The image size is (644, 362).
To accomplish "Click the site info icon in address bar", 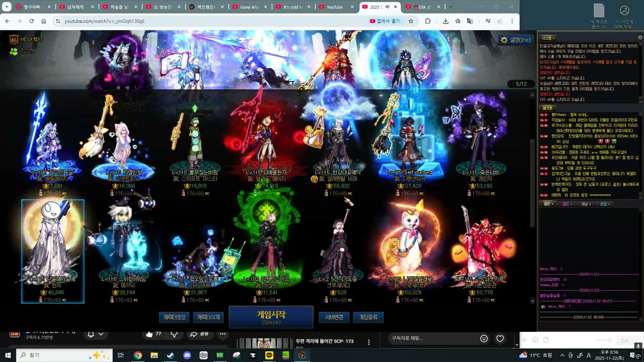I will (x=58, y=21).
